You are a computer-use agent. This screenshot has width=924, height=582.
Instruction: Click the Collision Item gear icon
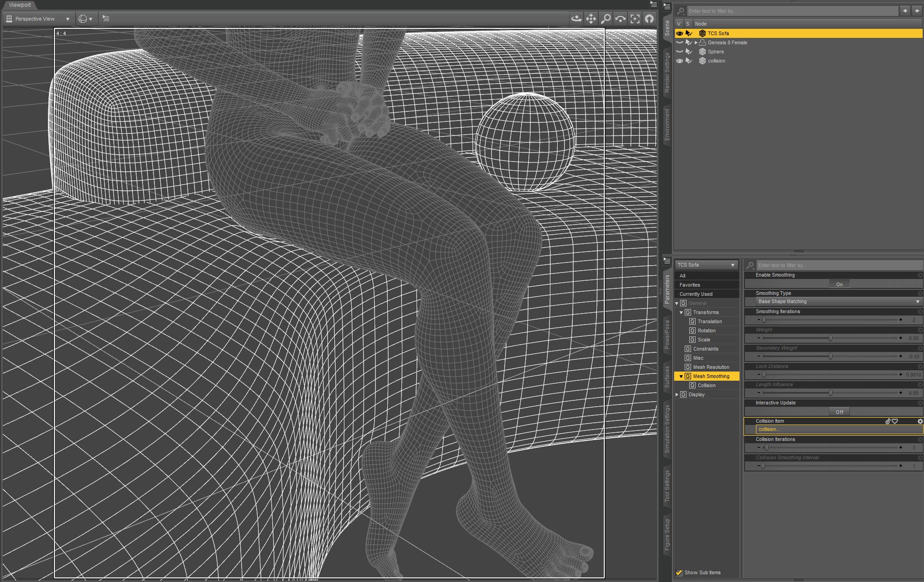920,421
